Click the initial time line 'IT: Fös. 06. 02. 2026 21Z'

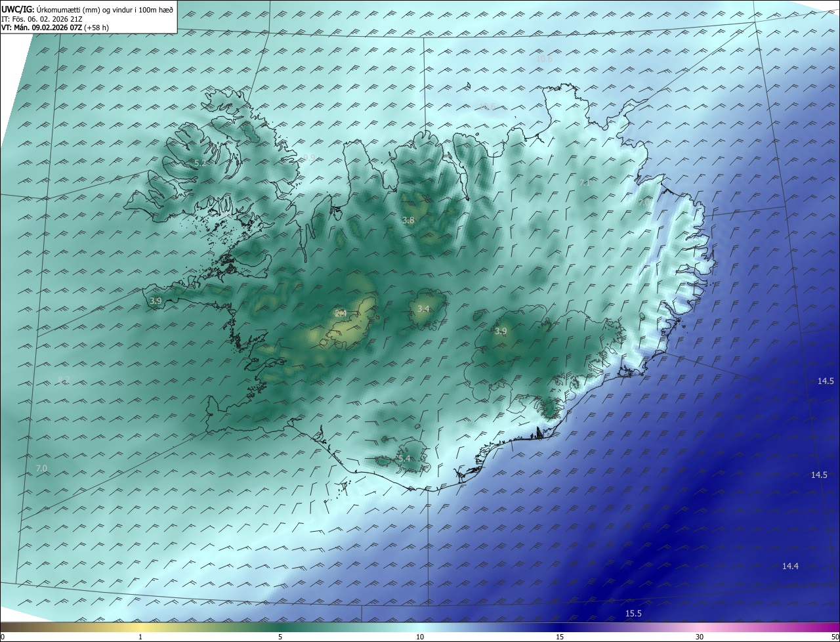[x=41, y=19]
